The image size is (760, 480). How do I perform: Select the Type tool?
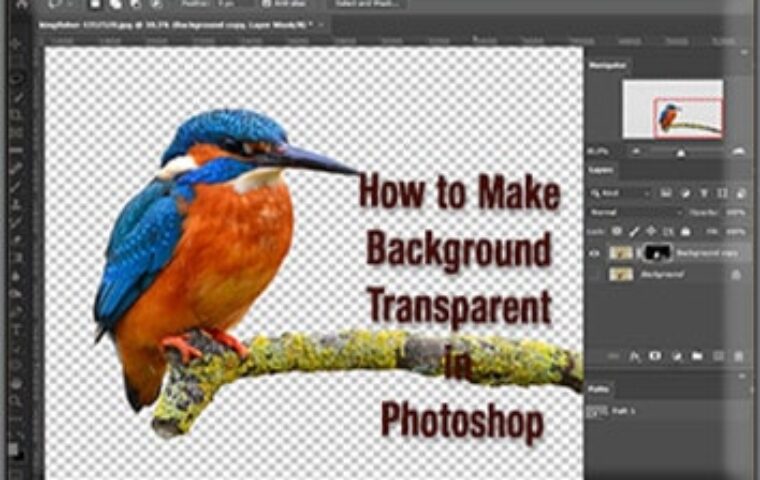pos(16,330)
